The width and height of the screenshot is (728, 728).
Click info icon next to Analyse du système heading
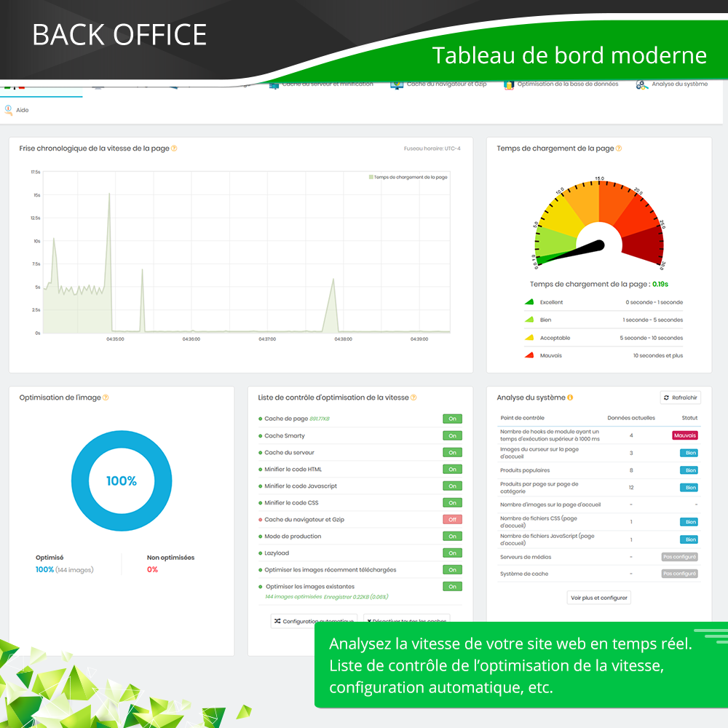(x=570, y=397)
